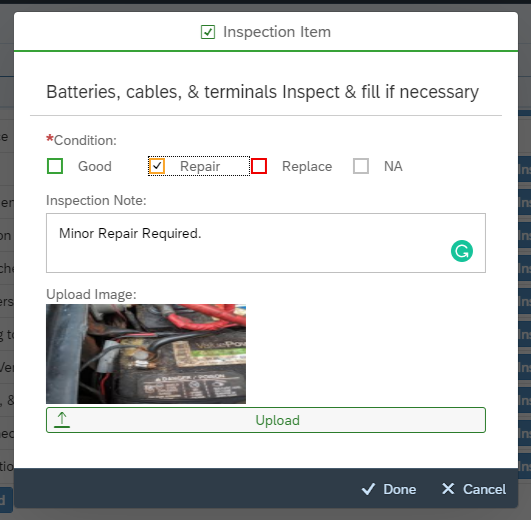Mark the condition as NA
This screenshot has height=520, width=531.
tap(361, 166)
